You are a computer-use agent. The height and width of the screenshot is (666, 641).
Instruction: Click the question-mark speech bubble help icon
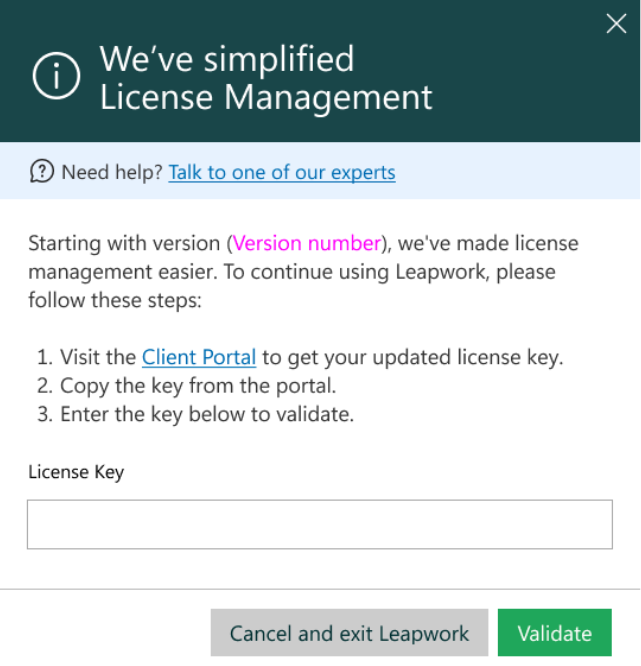click(x=42, y=172)
